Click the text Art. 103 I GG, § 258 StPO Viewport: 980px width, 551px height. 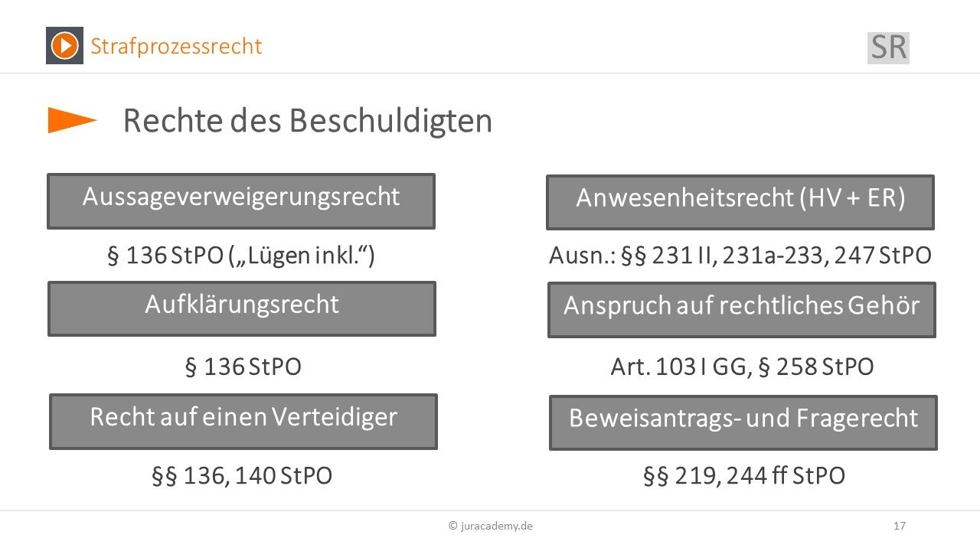tap(742, 367)
